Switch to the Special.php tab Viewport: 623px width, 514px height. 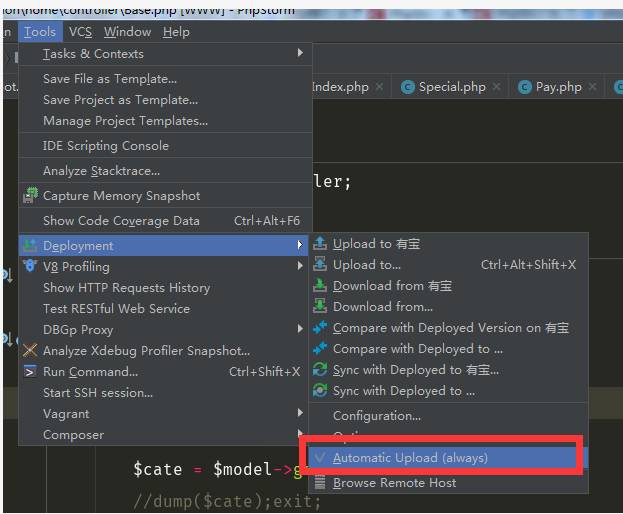[x=452, y=87]
